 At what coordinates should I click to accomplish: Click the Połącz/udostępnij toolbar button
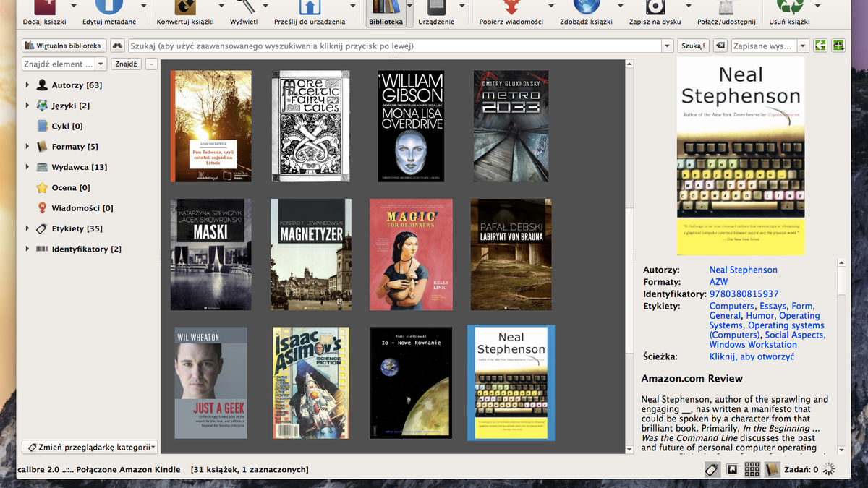point(728,14)
